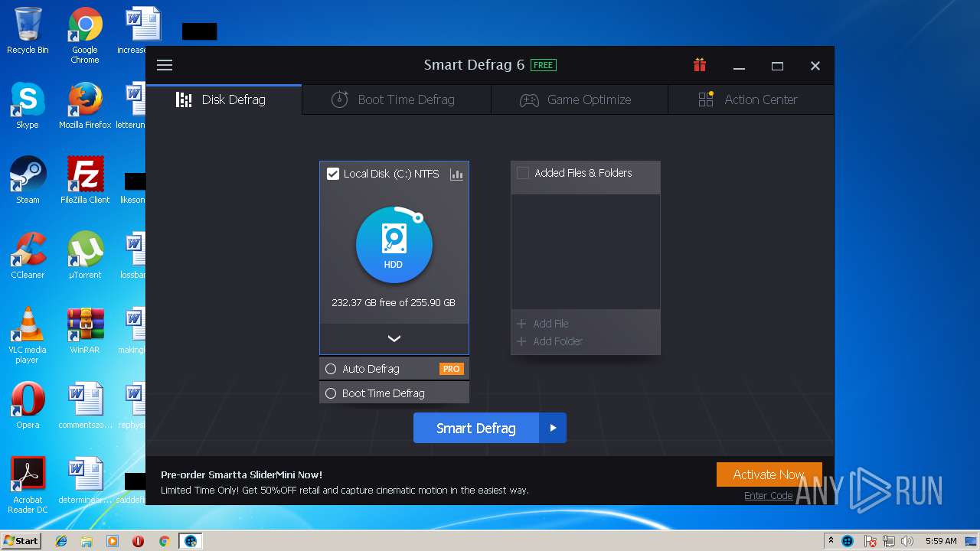
Task: Click the blue HDD disk icon
Action: 394,245
